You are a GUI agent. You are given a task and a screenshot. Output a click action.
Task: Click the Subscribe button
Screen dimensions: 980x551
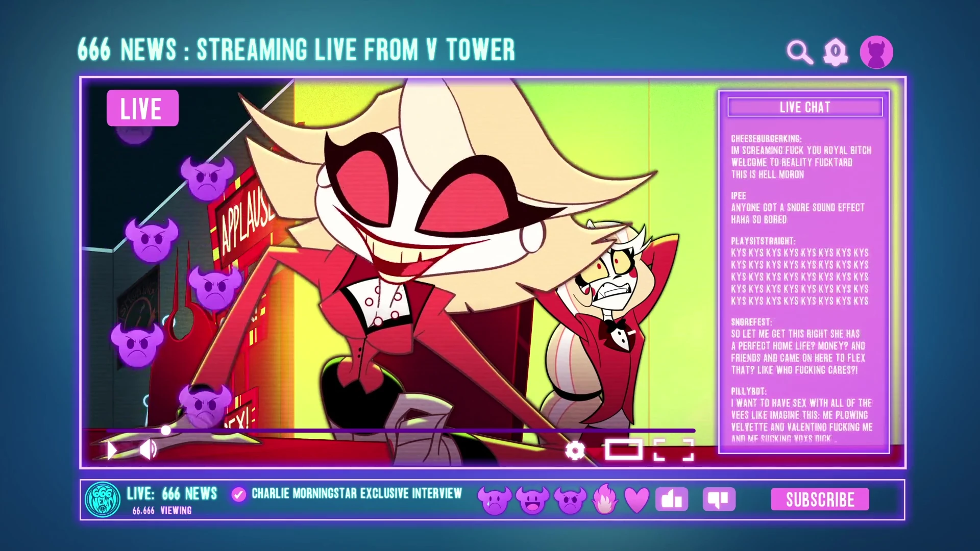coord(820,499)
